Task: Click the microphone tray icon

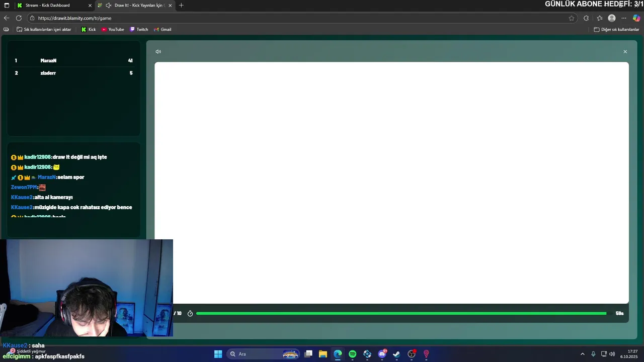Action: 593,354
